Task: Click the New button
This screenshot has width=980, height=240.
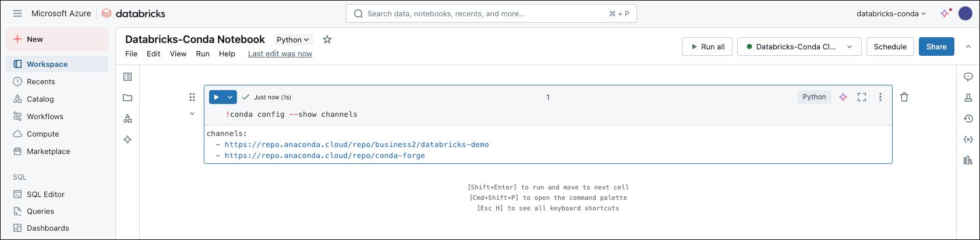Action: pos(57,39)
